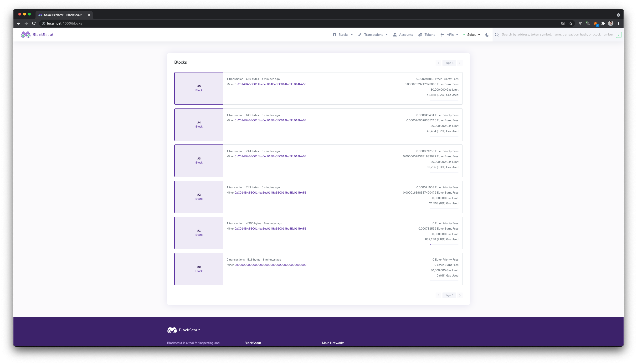The image size is (637, 364).
Task: Open the browser extensions puzzle icon
Action: (x=603, y=23)
